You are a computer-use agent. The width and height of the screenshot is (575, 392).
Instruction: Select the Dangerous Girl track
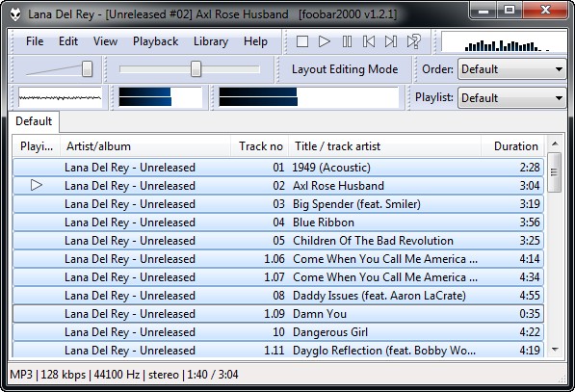278,332
